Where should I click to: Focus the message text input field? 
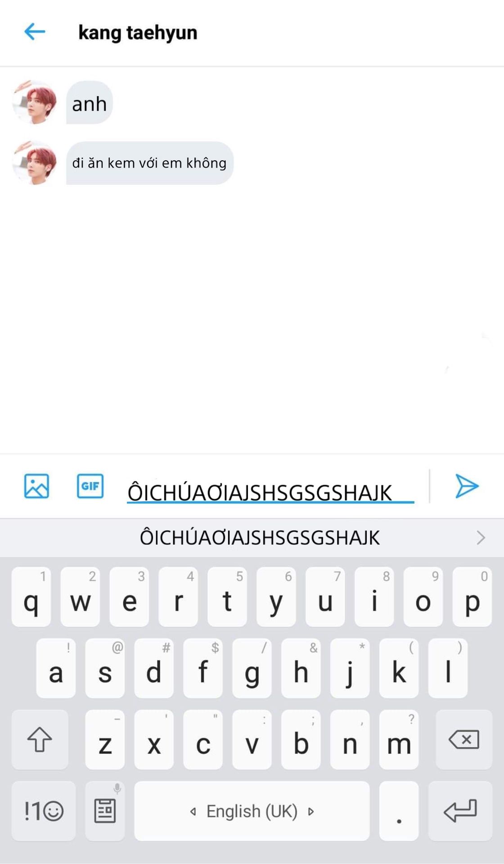(270, 490)
